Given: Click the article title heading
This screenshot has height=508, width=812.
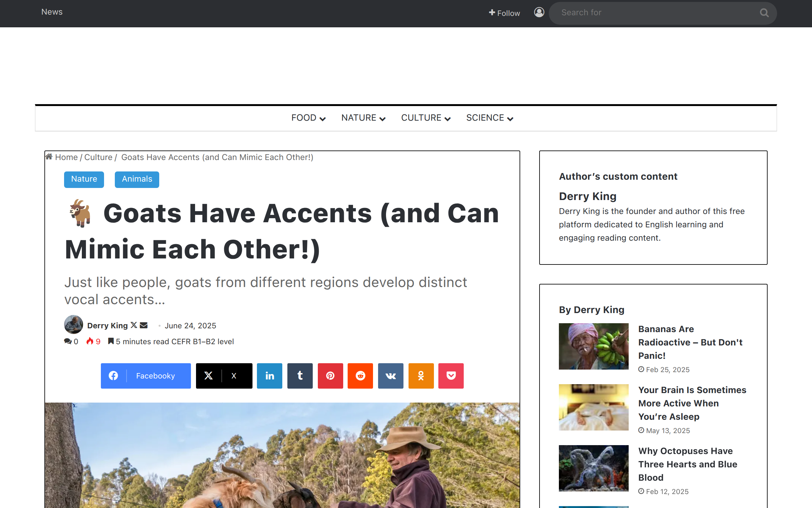Looking at the screenshot, I should (x=282, y=231).
